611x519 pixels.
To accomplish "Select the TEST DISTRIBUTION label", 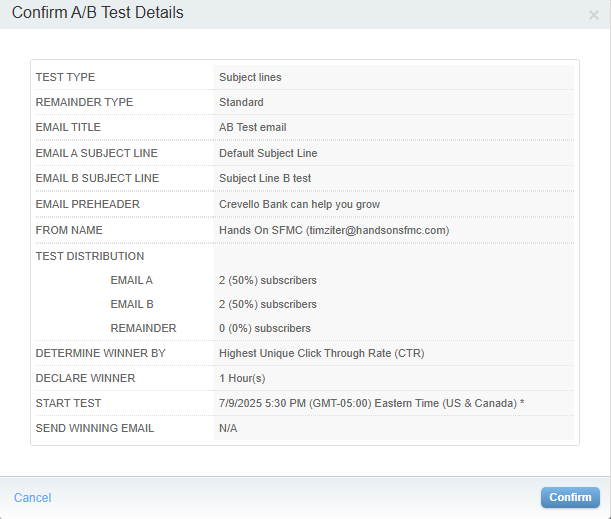I will point(89,256).
